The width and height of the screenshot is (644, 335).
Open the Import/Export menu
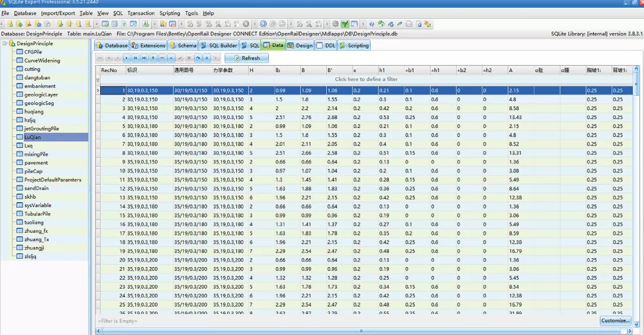tap(58, 13)
